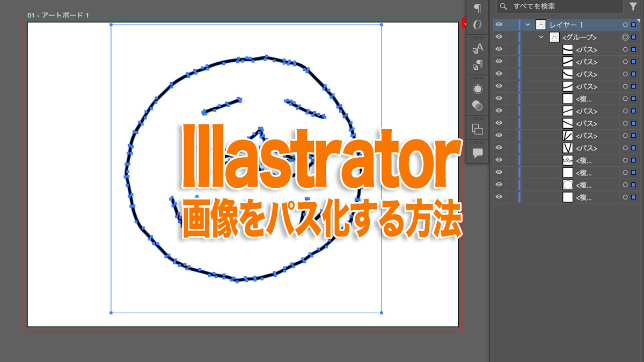The width and height of the screenshot is (644, 362).
Task: Open the Comments panel
Action: (477, 152)
